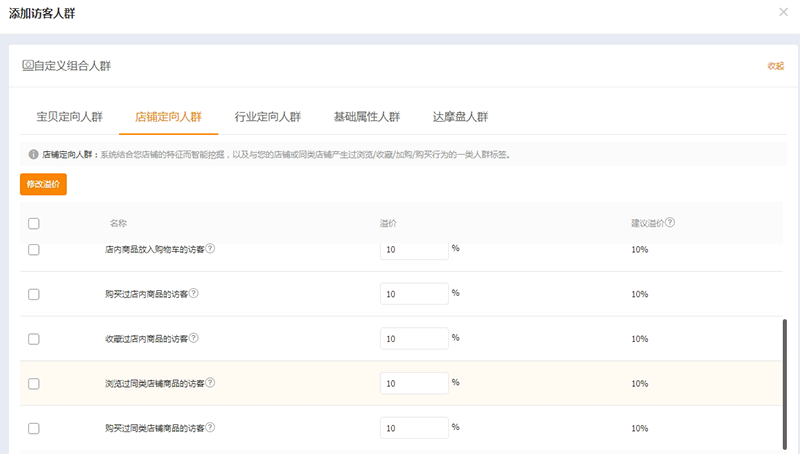Toggle the select-all checkbox in table header
800x454 pixels.
tap(34, 224)
